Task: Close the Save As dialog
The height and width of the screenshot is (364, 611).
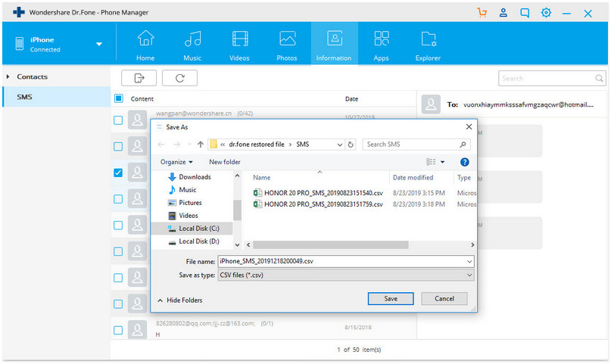Action: pyautogui.click(x=469, y=126)
